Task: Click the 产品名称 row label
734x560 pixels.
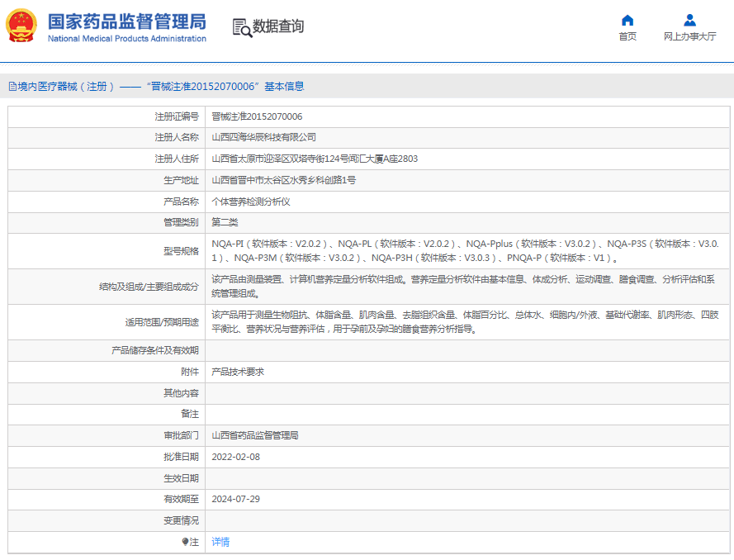Action: 181,202
